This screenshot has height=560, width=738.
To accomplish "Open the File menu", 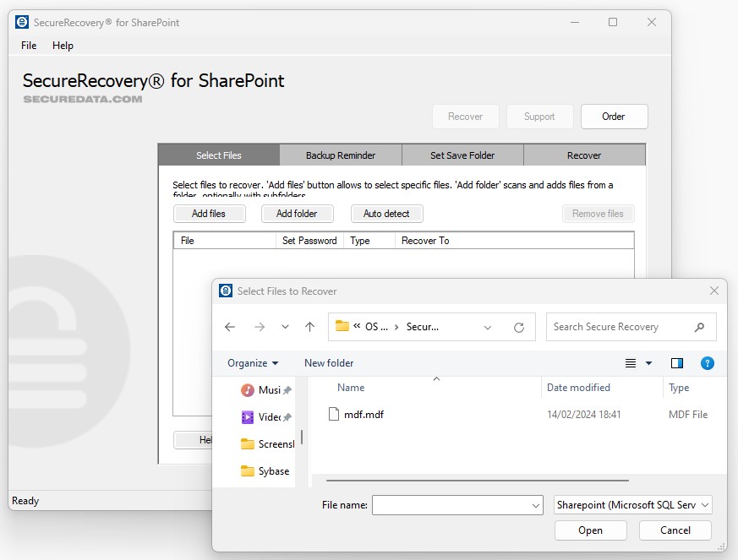I will [29, 46].
